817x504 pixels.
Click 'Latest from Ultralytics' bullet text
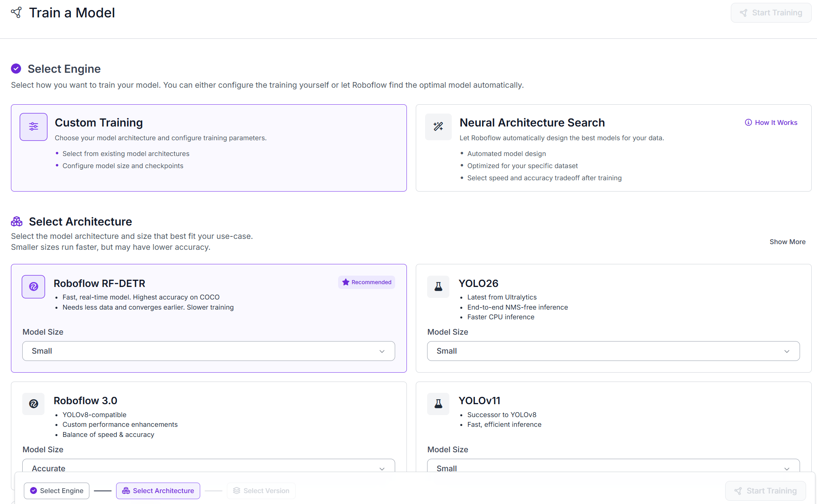coord(502,297)
